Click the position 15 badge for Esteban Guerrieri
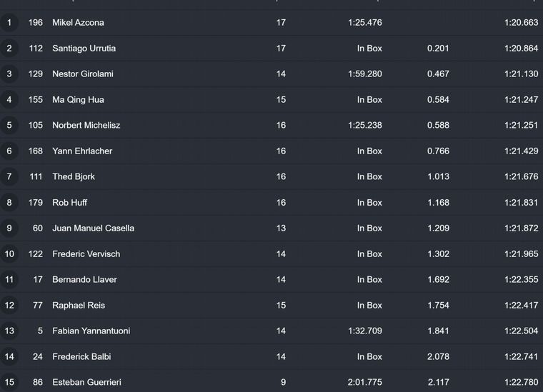Viewport: 543px width, 392px height. [9, 383]
